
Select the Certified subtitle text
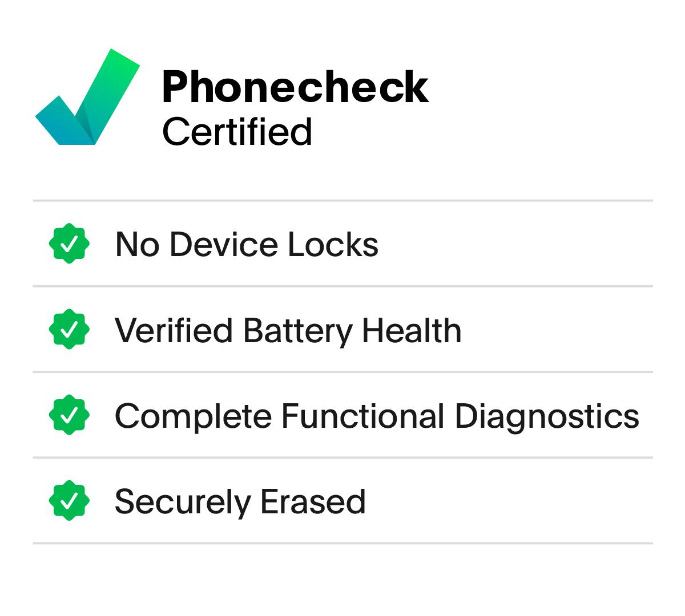pos(237,132)
